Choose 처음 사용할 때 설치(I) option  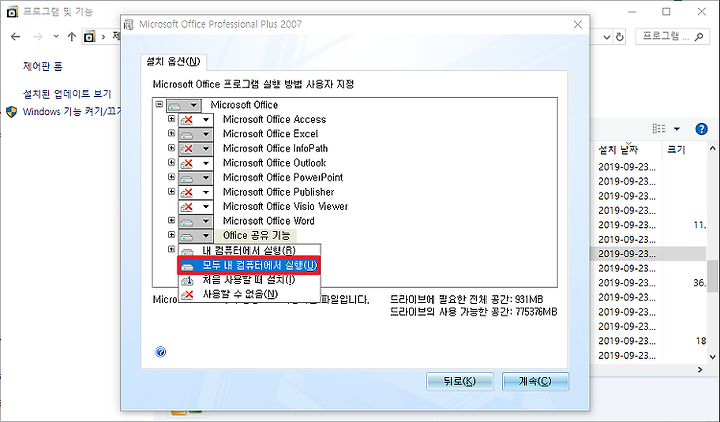(249, 280)
